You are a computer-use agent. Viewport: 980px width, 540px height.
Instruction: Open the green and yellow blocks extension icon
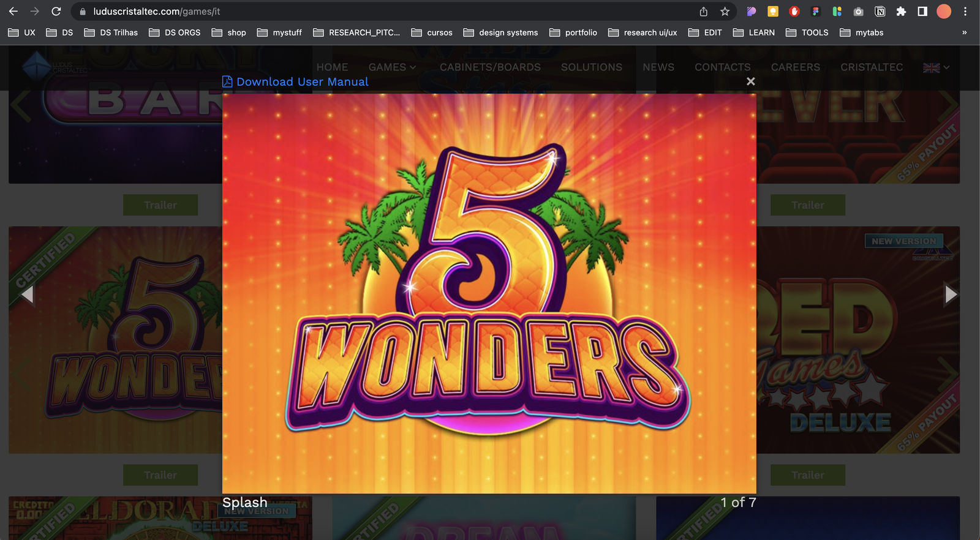[837, 12]
